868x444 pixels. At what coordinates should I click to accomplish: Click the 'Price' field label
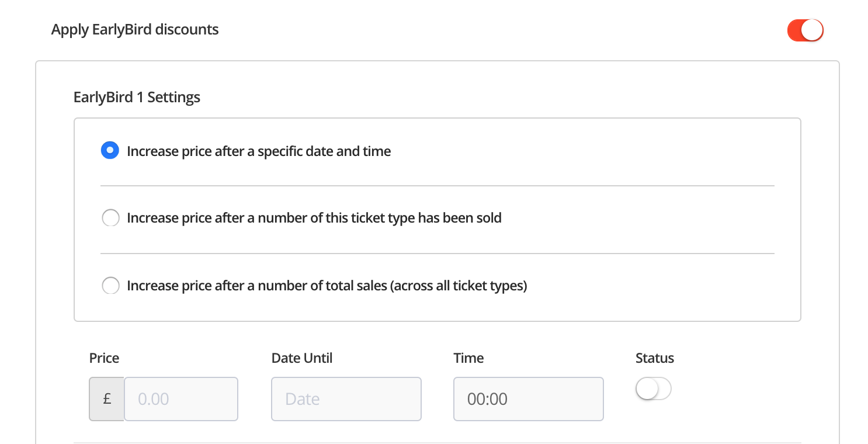tap(104, 358)
